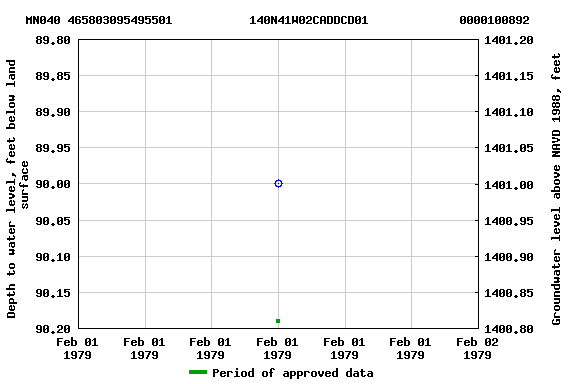
Task: Click right axis value 1401.05
Action: click(x=509, y=148)
